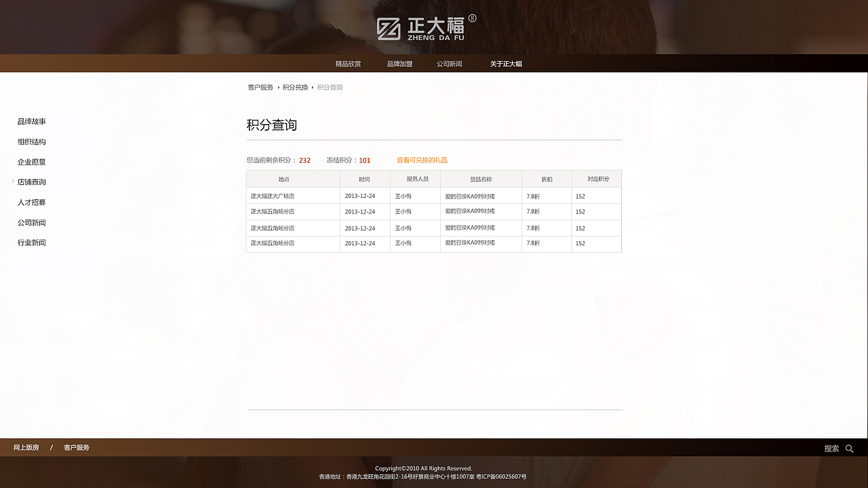Open 客户服务 in the footer bar
The image size is (868, 488).
coord(75,447)
